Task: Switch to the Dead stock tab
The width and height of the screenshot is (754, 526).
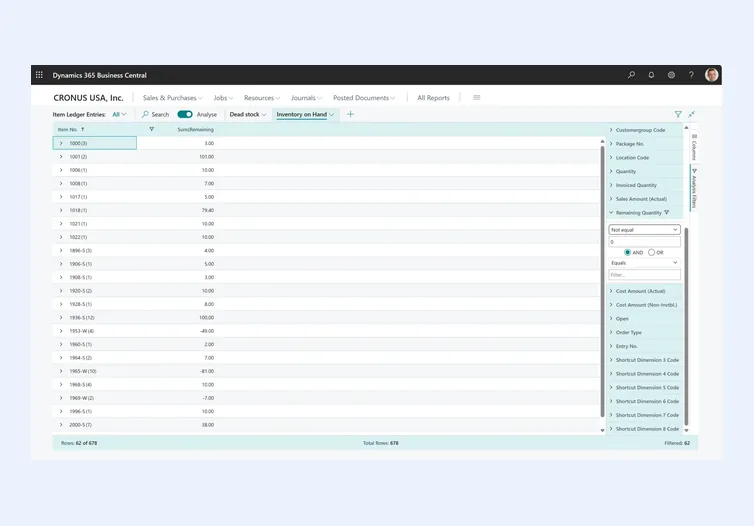Action: (x=248, y=114)
